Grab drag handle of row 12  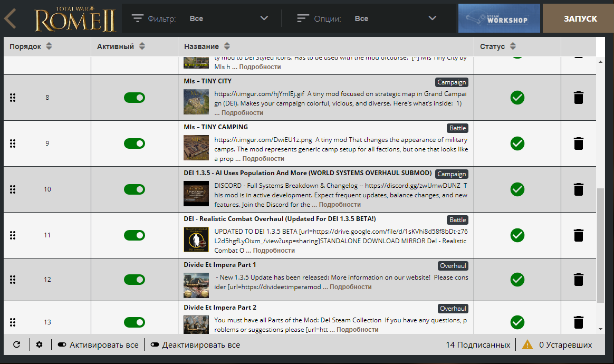pyautogui.click(x=13, y=280)
